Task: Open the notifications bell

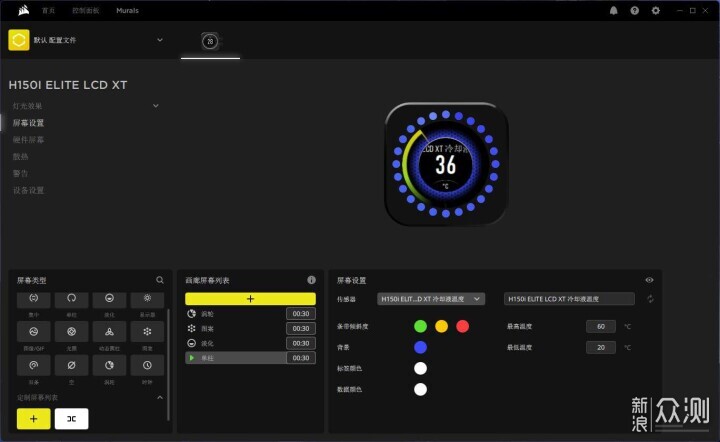Action: [613, 11]
